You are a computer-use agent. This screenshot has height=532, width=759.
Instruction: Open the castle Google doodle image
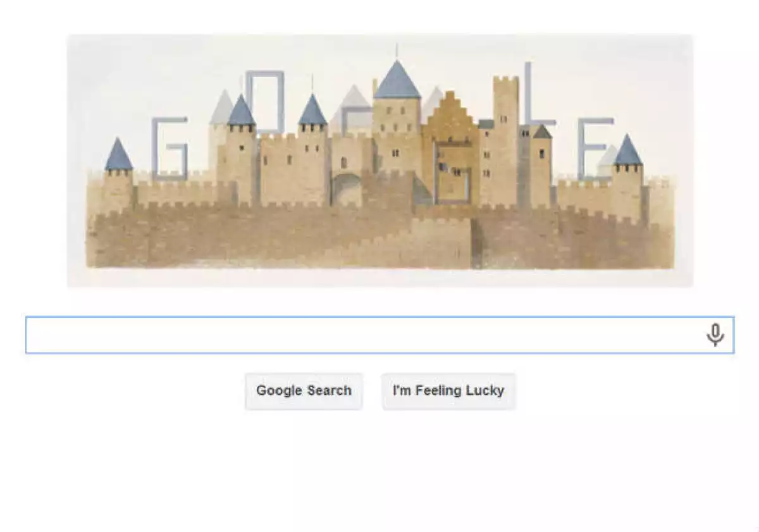(380, 160)
